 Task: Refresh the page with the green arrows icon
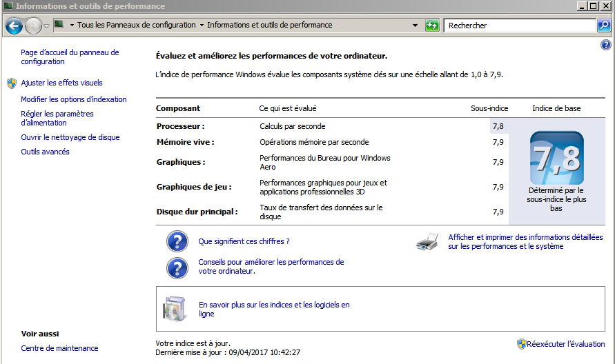[432, 26]
